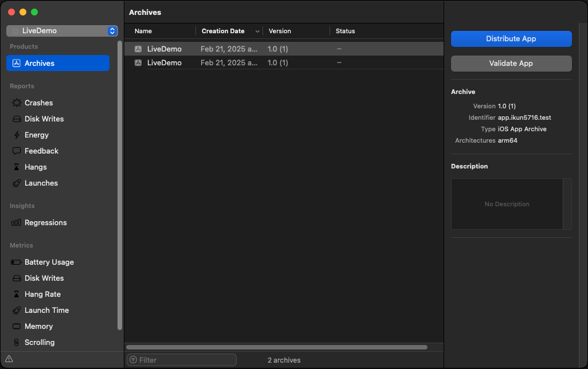Screen dimensions: 588x369
Task: Click the horizontal scrollbar under archives list
Action: pos(277,347)
